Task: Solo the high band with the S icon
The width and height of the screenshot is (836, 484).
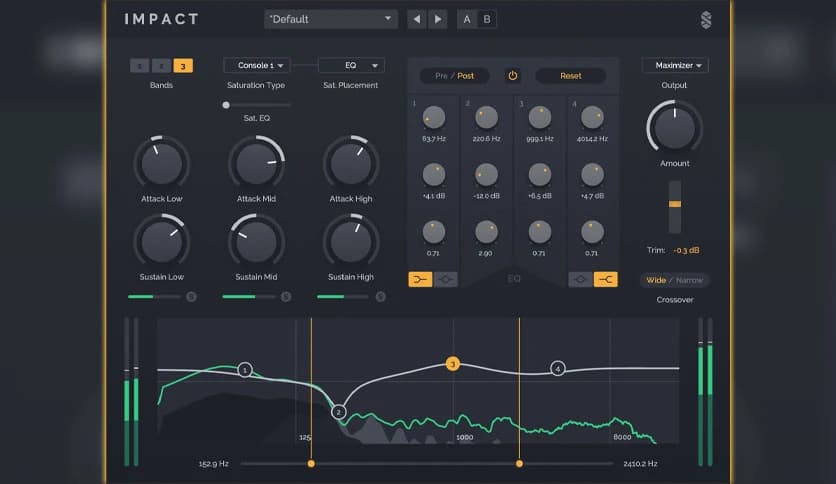Action: coord(380,296)
